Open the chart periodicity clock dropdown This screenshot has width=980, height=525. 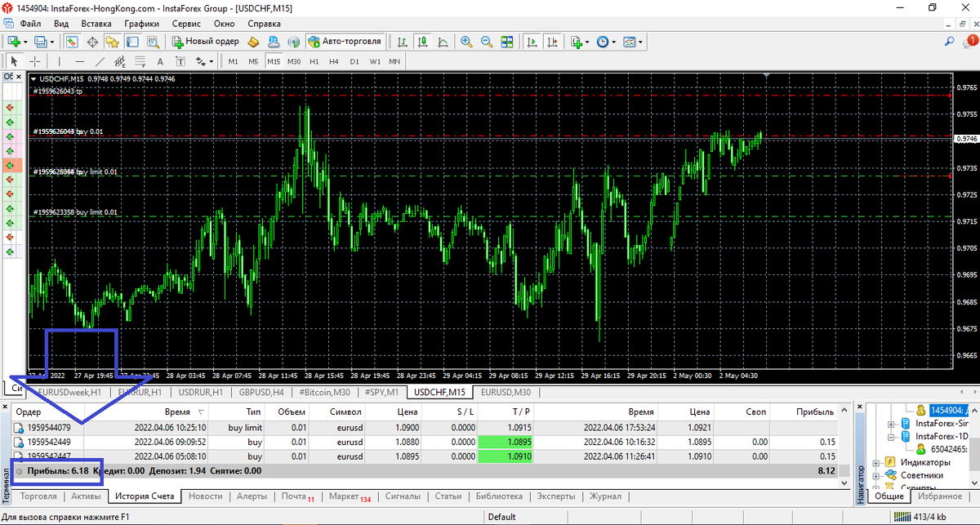605,41
